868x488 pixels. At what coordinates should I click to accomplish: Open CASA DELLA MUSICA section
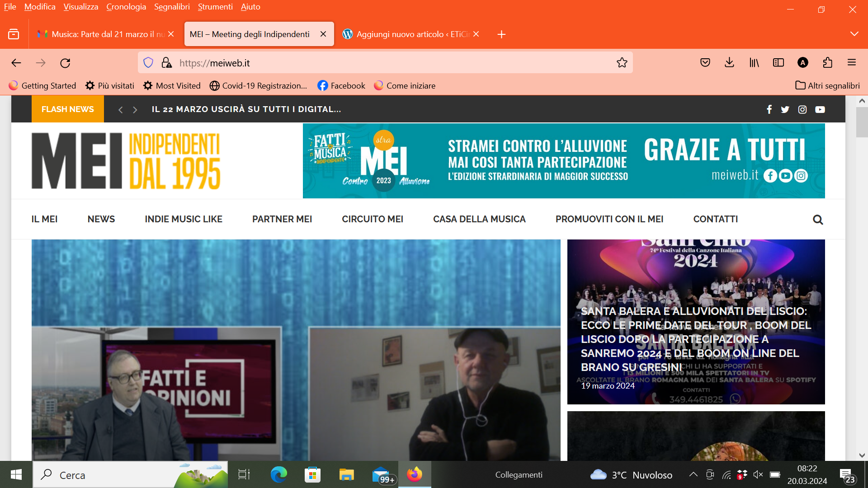479,219
